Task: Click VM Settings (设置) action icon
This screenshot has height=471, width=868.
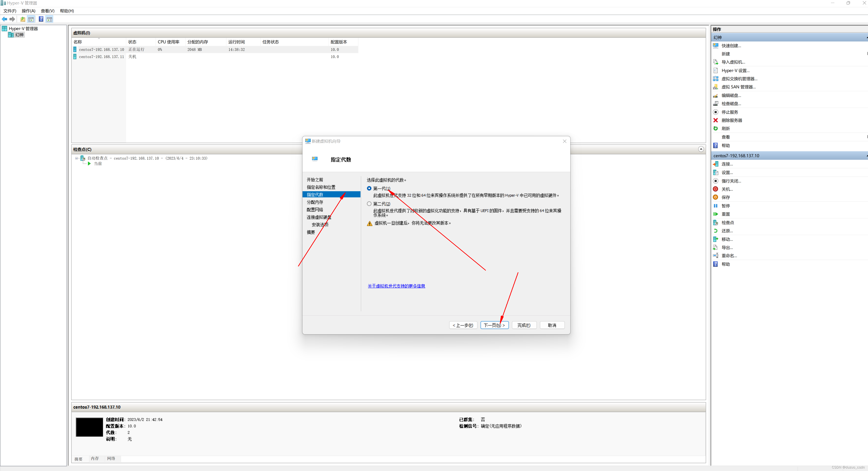Action: 716,172
